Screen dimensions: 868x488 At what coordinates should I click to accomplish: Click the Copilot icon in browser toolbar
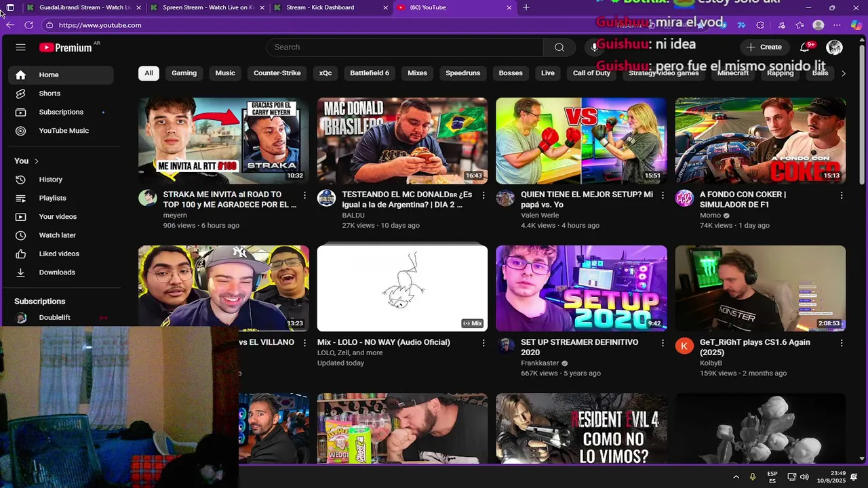tap(856, 25)
